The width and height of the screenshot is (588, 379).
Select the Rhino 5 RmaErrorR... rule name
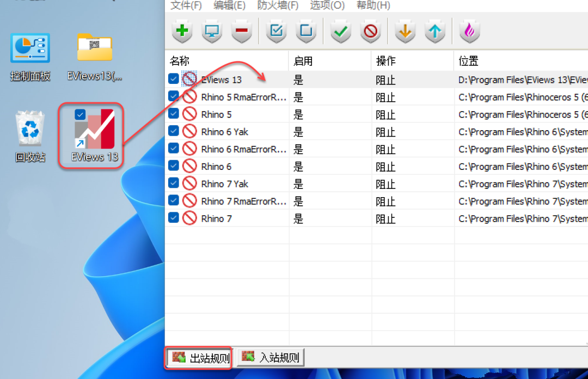[244, 97]
